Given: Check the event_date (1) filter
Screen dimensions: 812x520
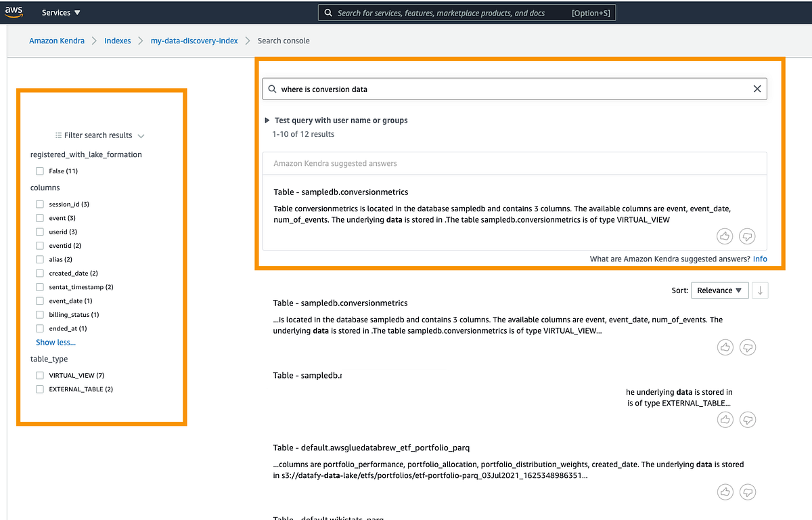Looking at the screenshot, I should [40, 301].
